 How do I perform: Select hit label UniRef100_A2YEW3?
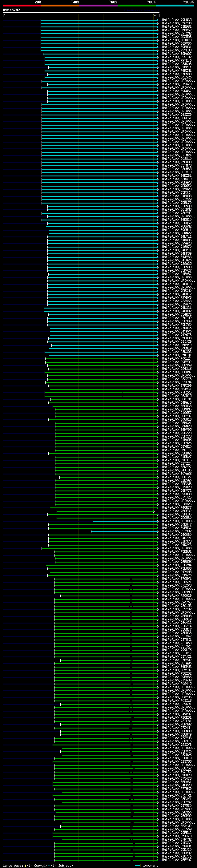[176, 50]
